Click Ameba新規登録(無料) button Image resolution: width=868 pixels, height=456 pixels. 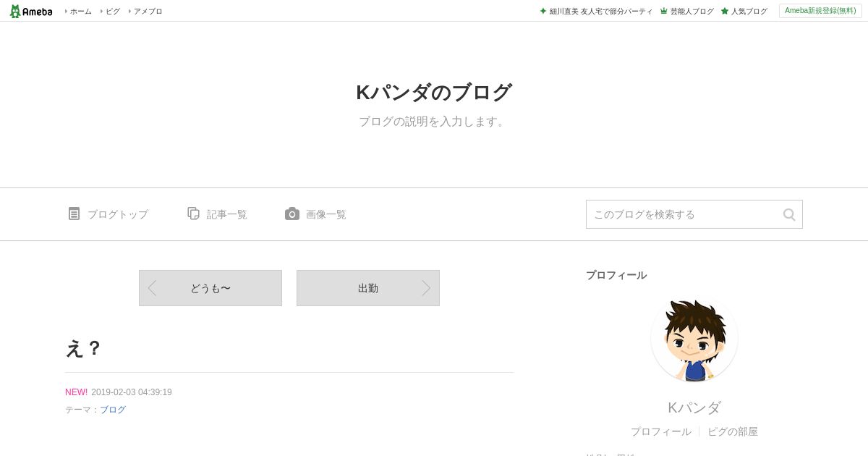(820, 11)
